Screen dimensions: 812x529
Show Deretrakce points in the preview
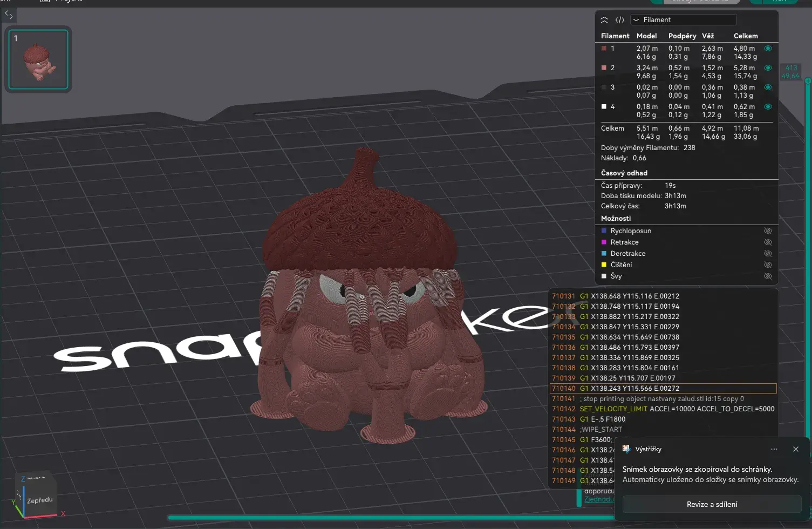[768, 254]
